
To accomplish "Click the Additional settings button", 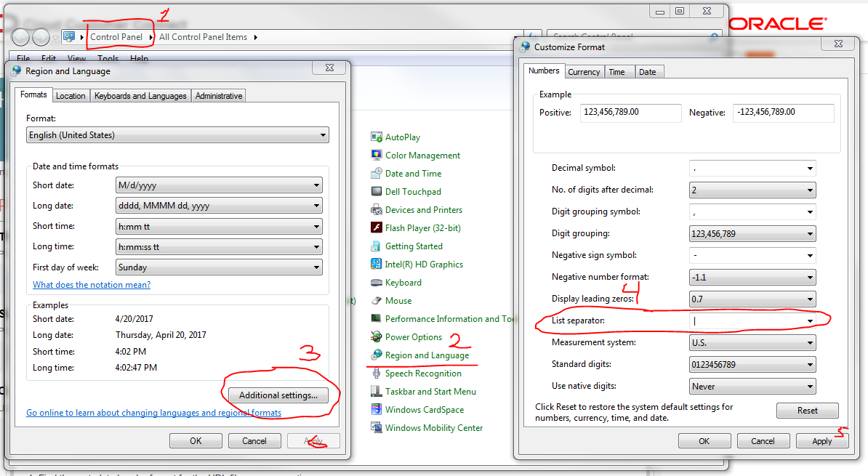I will (x=277, y=395).
